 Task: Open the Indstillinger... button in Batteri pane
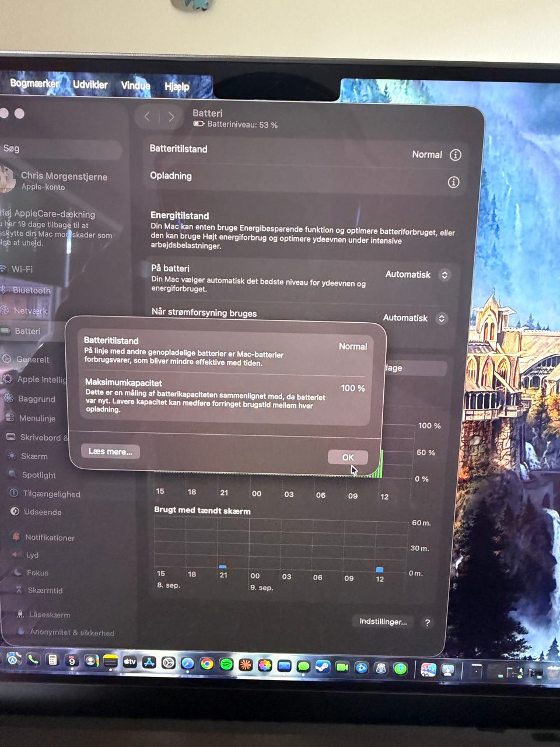pos(383,622)
